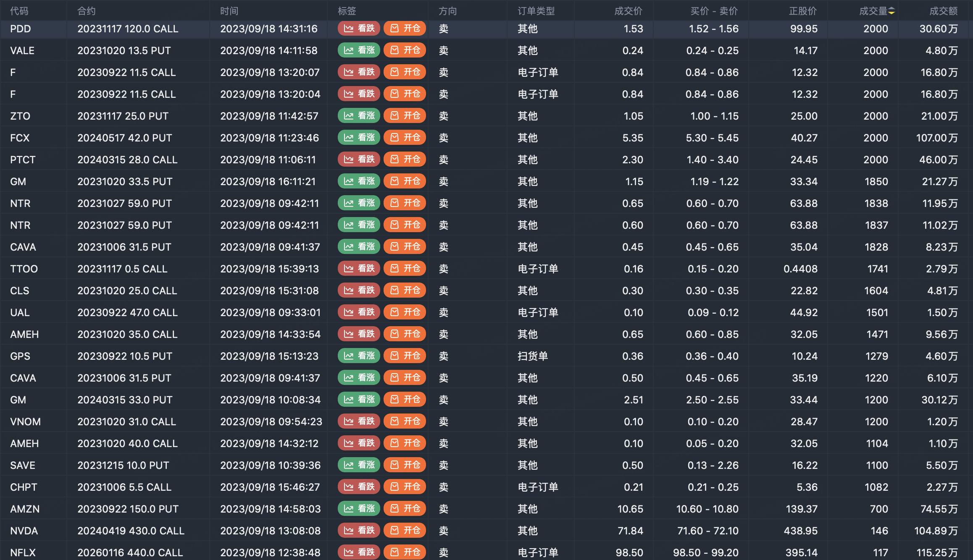Select the 20260116 440.0 CALL contract
The height and width of the screenshot is (560, 973).
(x=130, y=552)
